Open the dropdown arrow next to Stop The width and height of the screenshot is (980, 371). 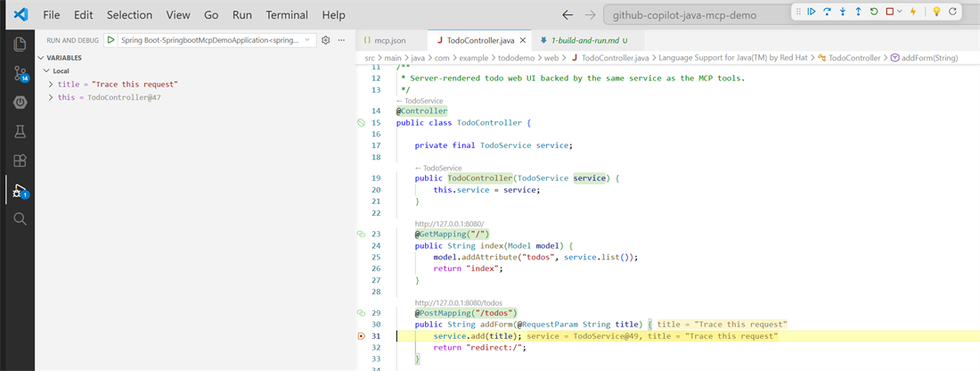(x=900, y=12)
